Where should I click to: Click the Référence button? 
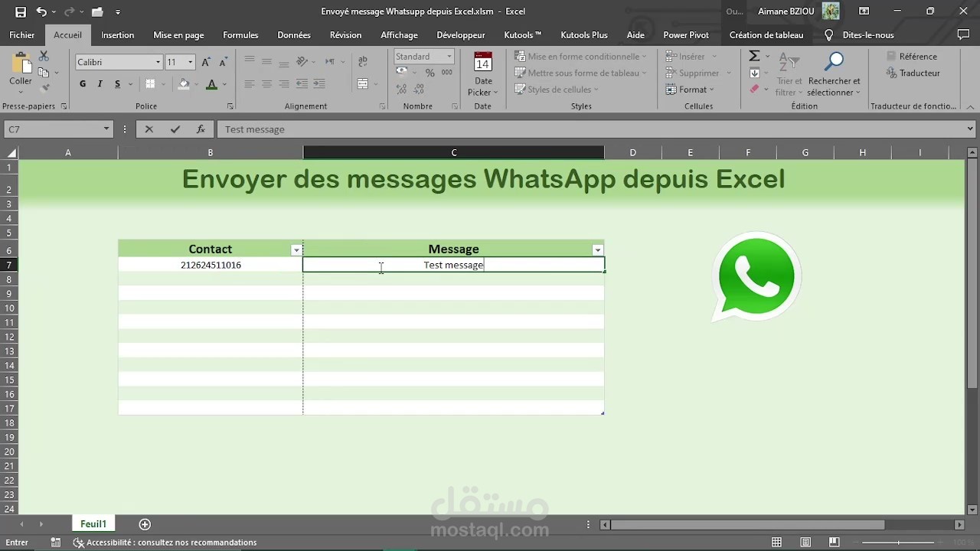912,57
